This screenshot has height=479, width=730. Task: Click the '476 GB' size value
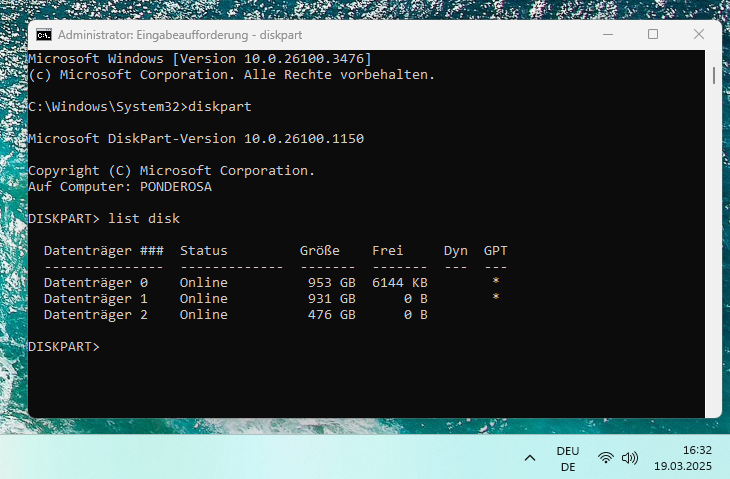331,315
